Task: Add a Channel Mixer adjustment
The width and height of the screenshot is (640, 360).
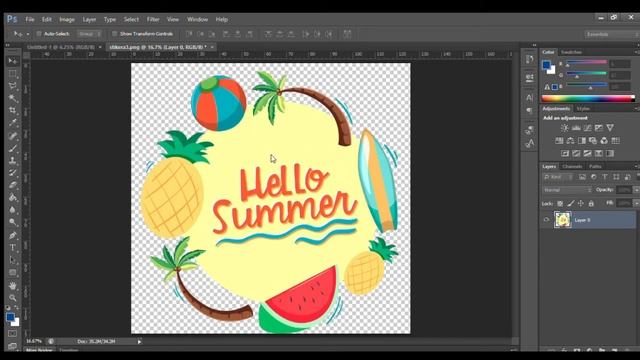Action: point(604,141)
